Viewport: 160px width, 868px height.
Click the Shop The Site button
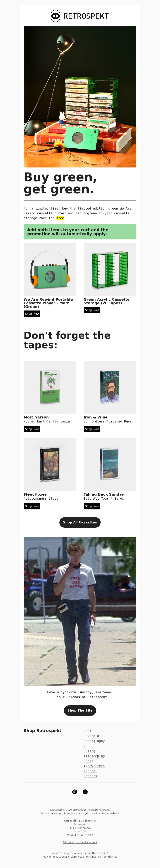pos(80,710)
